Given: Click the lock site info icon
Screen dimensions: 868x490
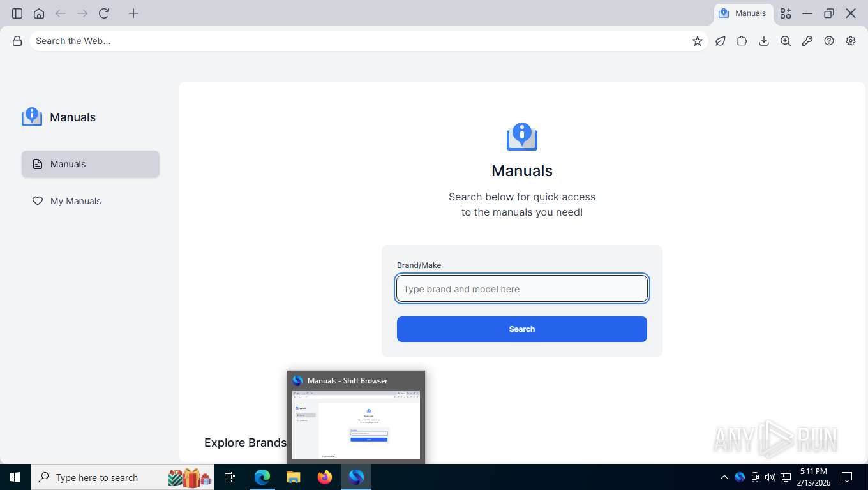Looking at the screenshot, I should point(17,41).
